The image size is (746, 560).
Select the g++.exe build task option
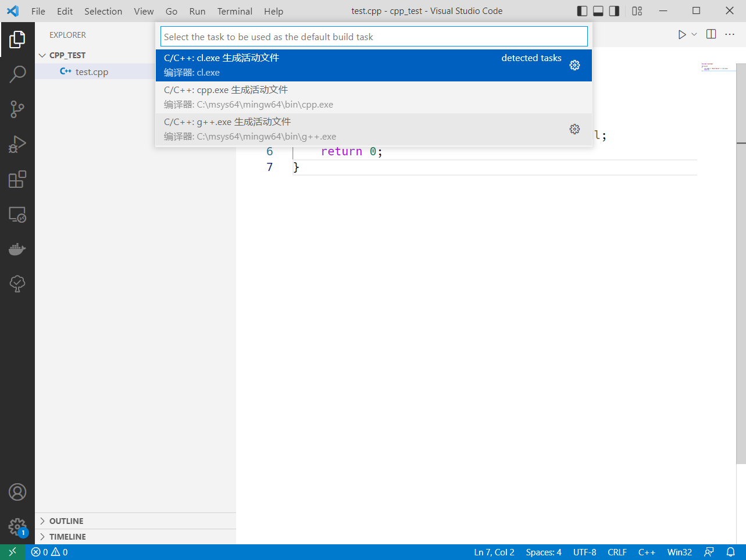click(x=374, y=129)
